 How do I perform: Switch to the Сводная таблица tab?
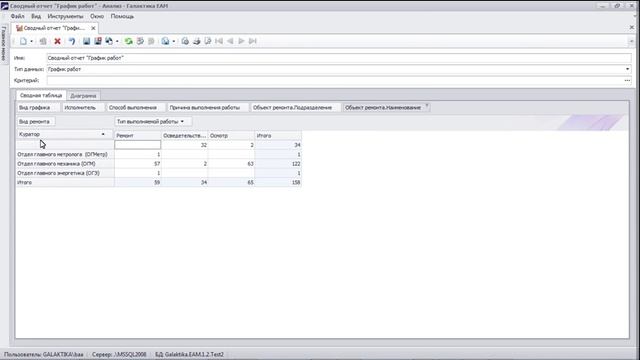(41, 96)
